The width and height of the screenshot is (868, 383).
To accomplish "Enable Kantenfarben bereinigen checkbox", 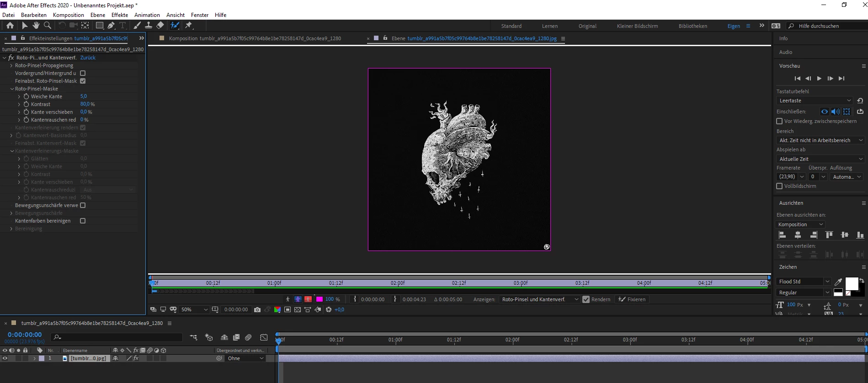I will (83, 221).
